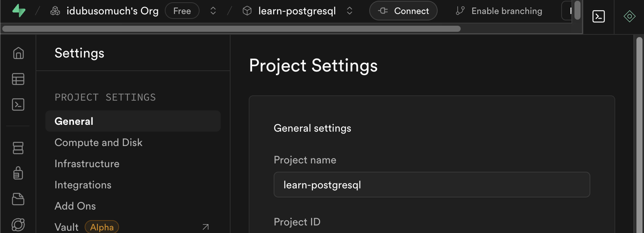Open the Storage folder sidebar icon
This screenshot has width=644, height=233.
[18, 199]
